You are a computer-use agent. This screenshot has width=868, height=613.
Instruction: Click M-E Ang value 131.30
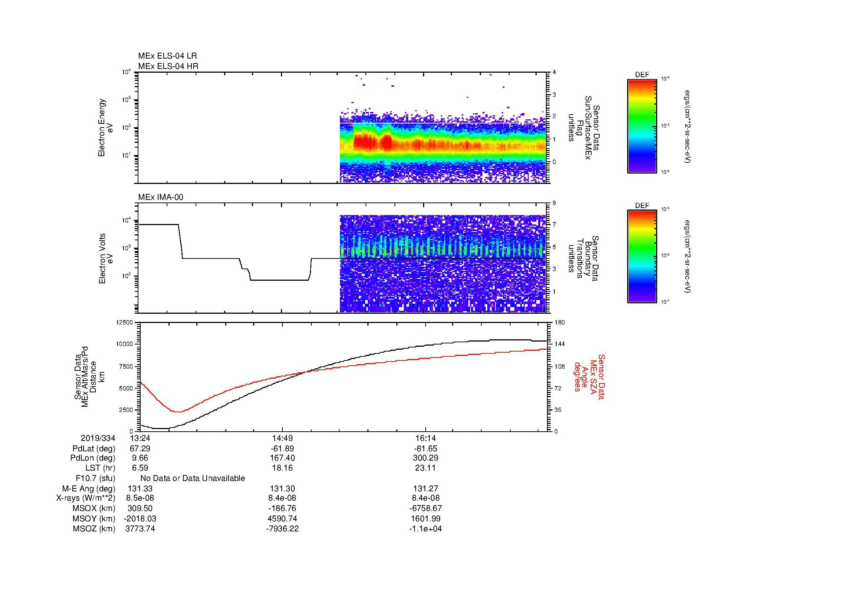click(282, 489)
